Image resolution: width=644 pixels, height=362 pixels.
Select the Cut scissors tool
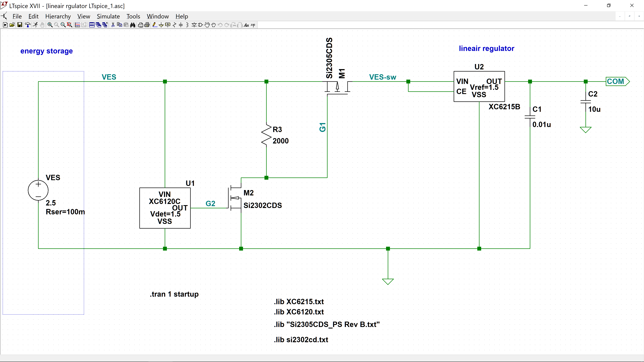pyautogui.click(x=113, y=25)
